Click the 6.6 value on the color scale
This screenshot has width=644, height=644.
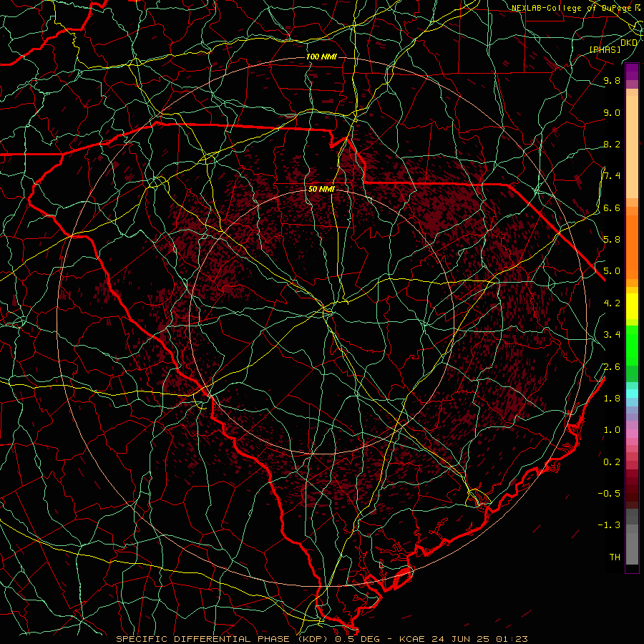[x=612, y=208]
